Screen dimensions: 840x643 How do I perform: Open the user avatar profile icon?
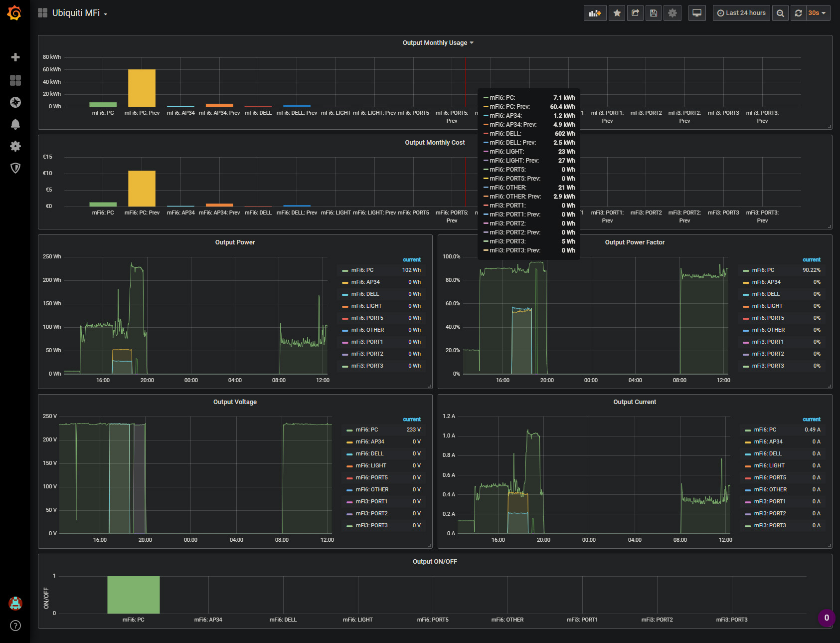click(x=15, y=603)
